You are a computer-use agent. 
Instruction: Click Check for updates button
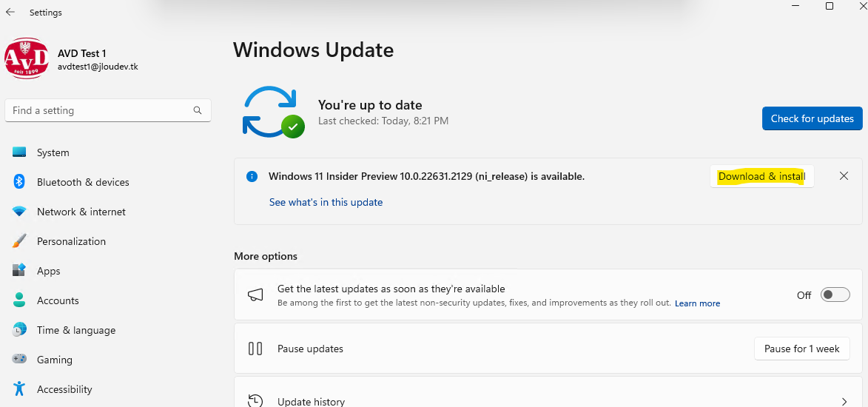812,118
